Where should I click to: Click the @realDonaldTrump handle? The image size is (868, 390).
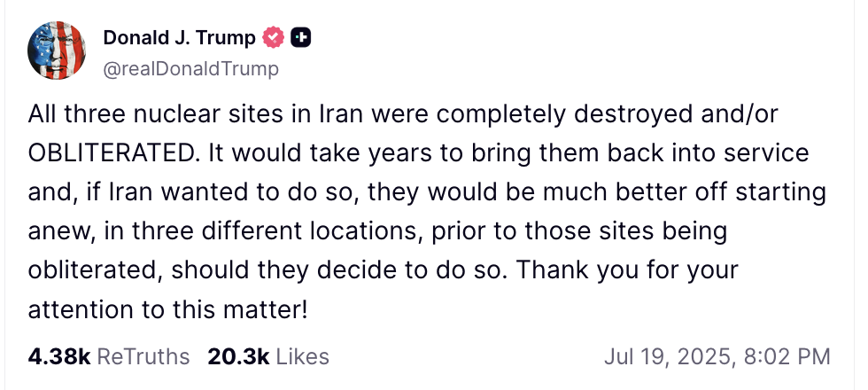(190, 68)
